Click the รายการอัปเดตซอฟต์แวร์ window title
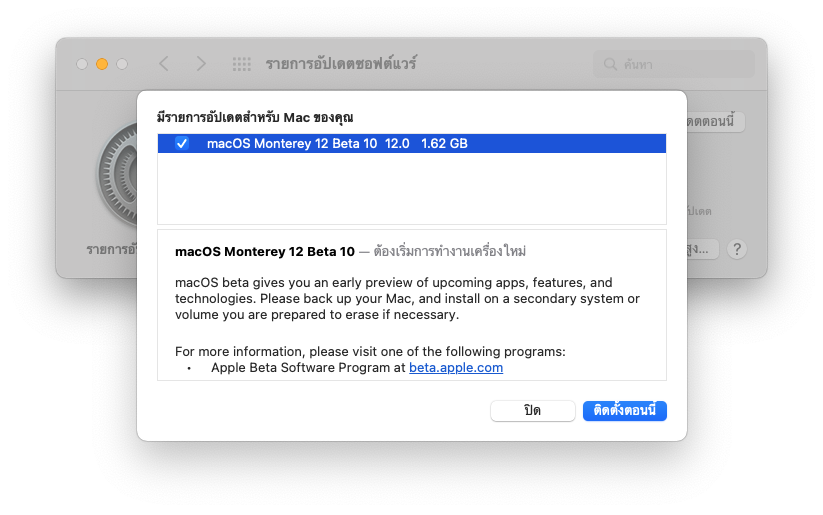The image size is (823, 515). pyautogui.click(x=340, y=64)
